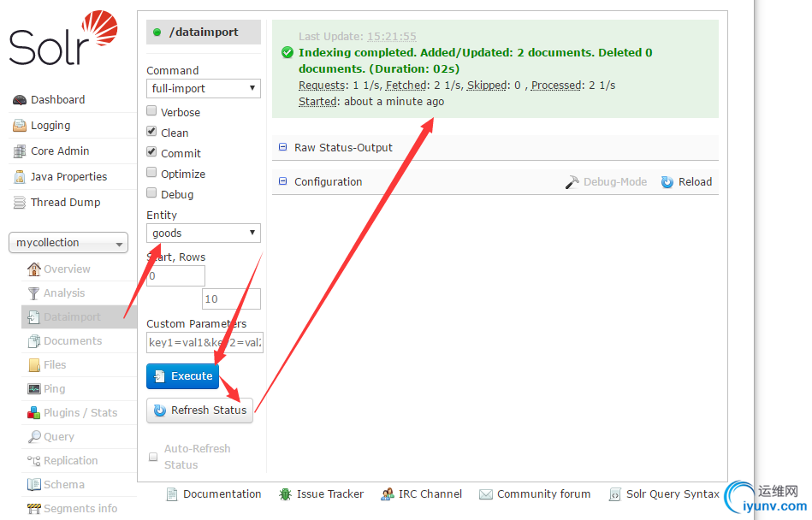This screenshot has height=520, width=812.
Task: Click the Schema book icon
Action: click(33, 485)
